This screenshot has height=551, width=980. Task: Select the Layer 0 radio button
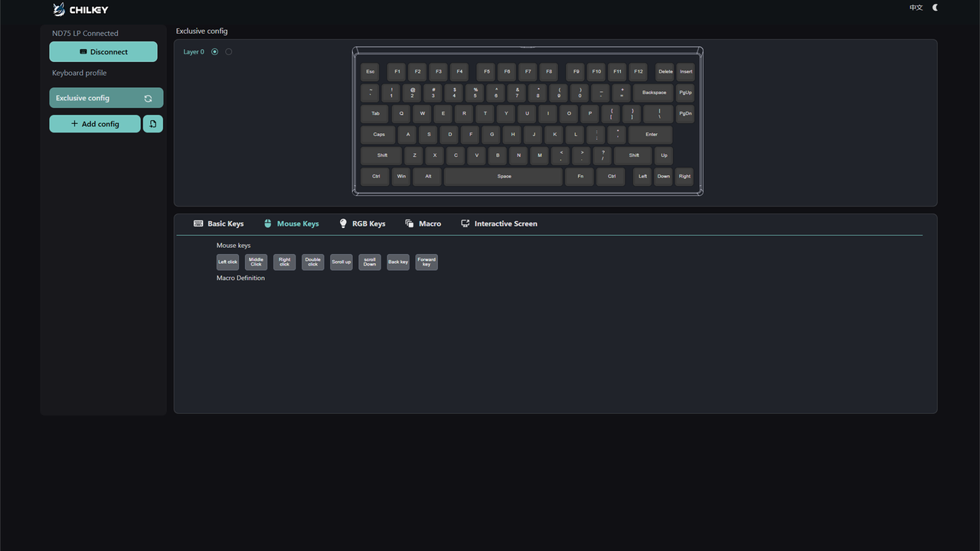pyautogui.click(x=214, y=52)
